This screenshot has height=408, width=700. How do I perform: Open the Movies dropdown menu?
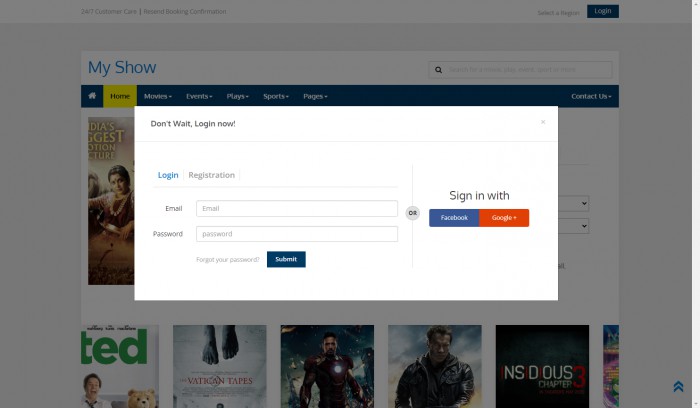point(158,96)
